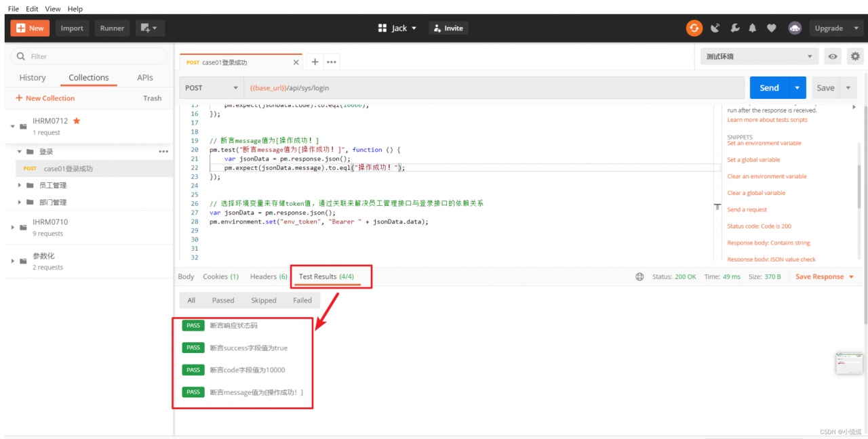Click the star beside IHRM0712 collection
The width and height of the screenshot is (868, 439).
[x=77, y=121]
